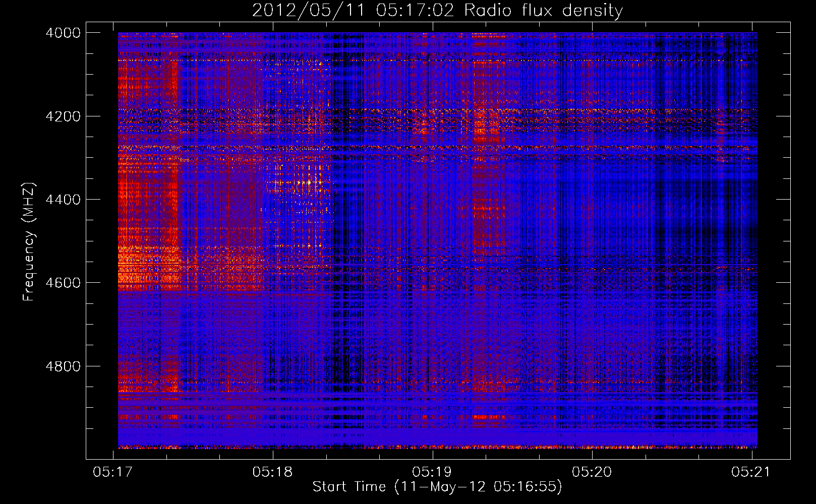
Task: Select the 4600 frequency axis label
Action: pos(63,283)
